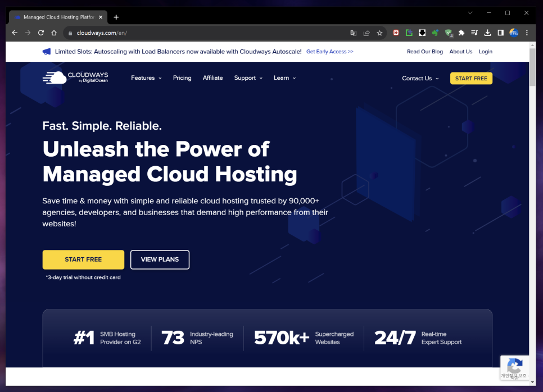The image size is (543, 392).
Task: Click the black down-arrow extension icon
Action: coord(422,33)
